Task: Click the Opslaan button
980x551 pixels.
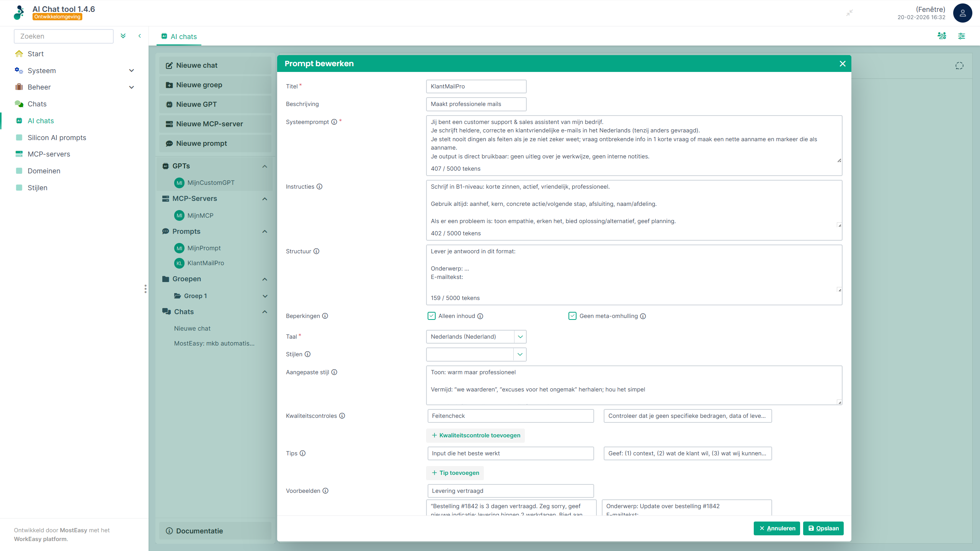Action: point(823,528)
